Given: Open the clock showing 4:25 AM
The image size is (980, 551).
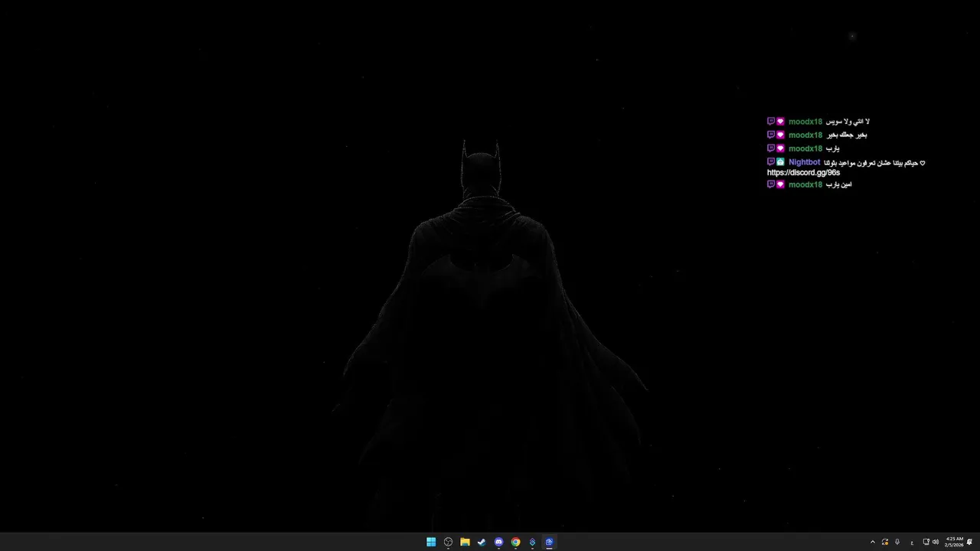Looking at the screenshot, I should pyautogui.click(x=954, y=539).
